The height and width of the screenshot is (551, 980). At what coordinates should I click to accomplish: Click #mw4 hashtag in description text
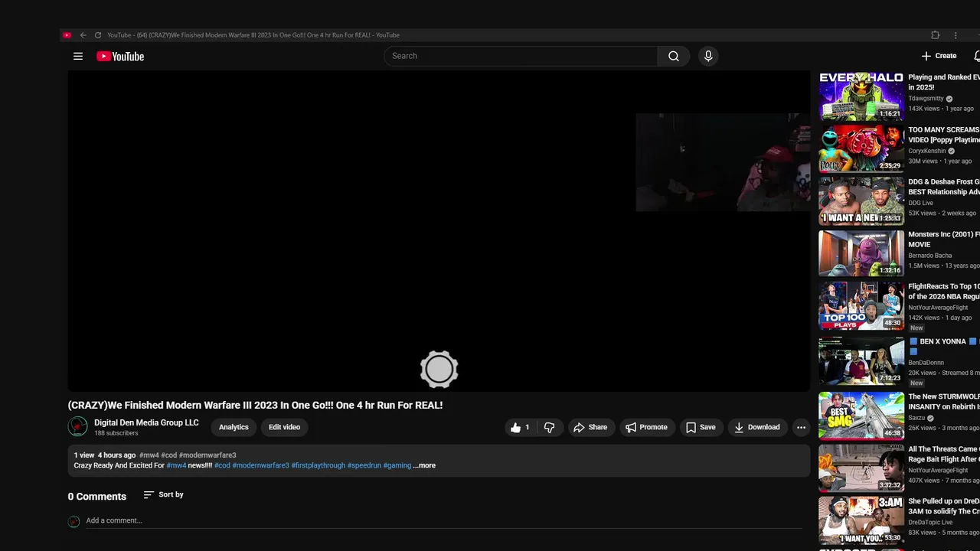(176, 465)
